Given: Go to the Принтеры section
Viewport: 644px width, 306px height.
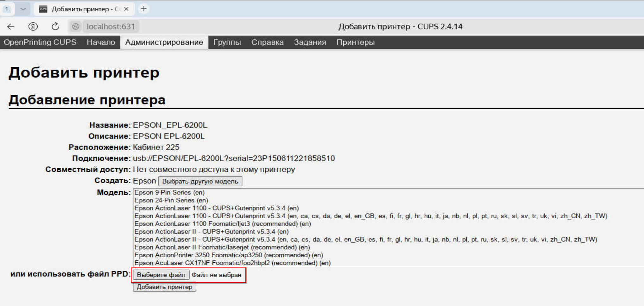Looking at the screenshot, I should click(355, 42).
